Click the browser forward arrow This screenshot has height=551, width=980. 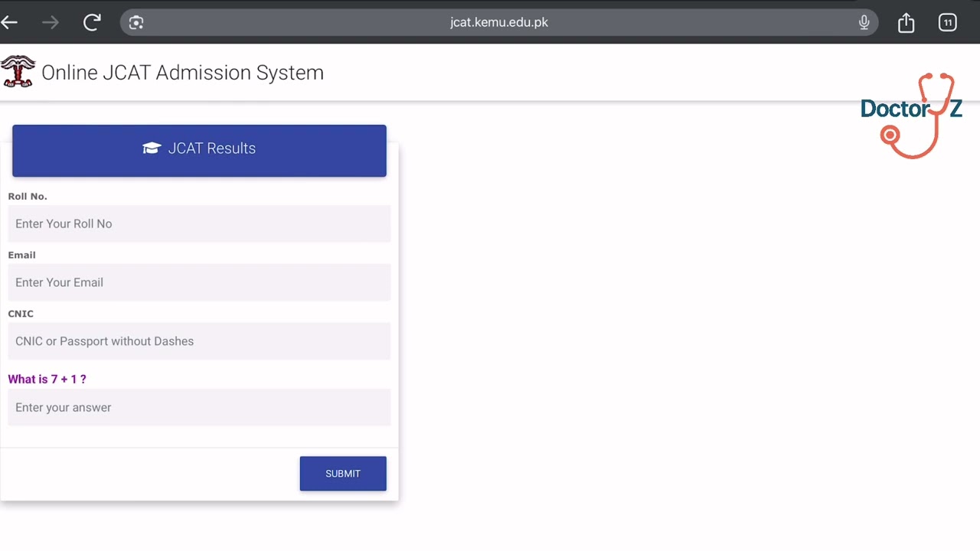pyautogui.click(x=51, y=22)
